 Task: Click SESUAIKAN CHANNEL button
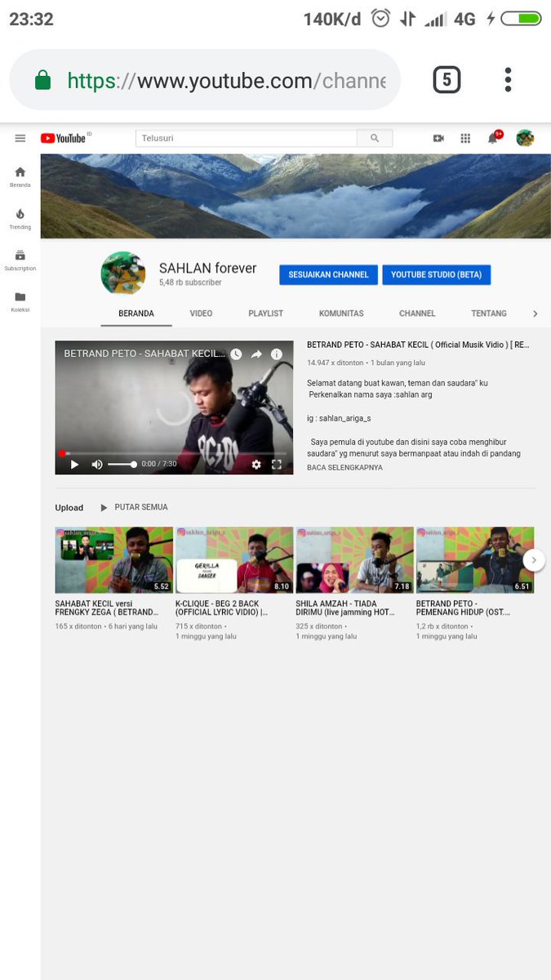click(x=328, y=274)
